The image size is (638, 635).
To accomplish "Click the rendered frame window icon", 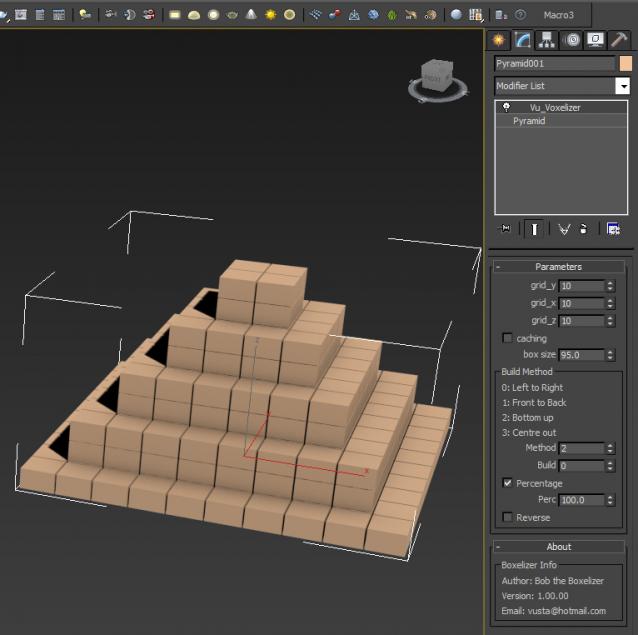I will [x=20, y=15].
